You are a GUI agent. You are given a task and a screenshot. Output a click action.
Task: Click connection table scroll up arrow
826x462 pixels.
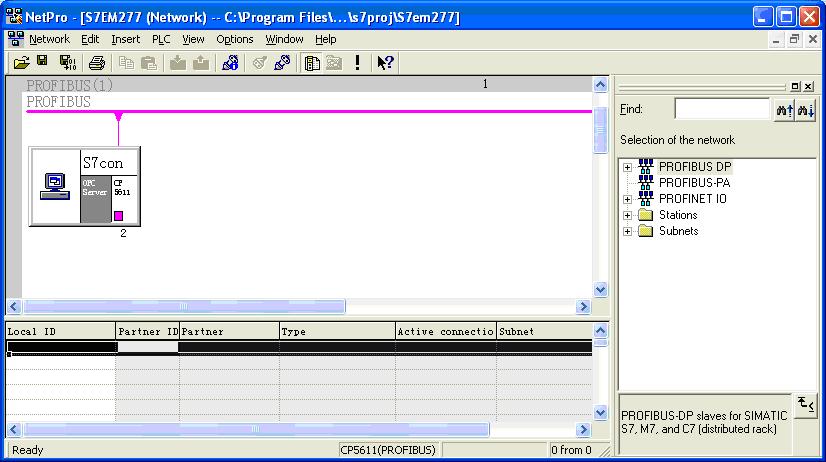point(601,330)
